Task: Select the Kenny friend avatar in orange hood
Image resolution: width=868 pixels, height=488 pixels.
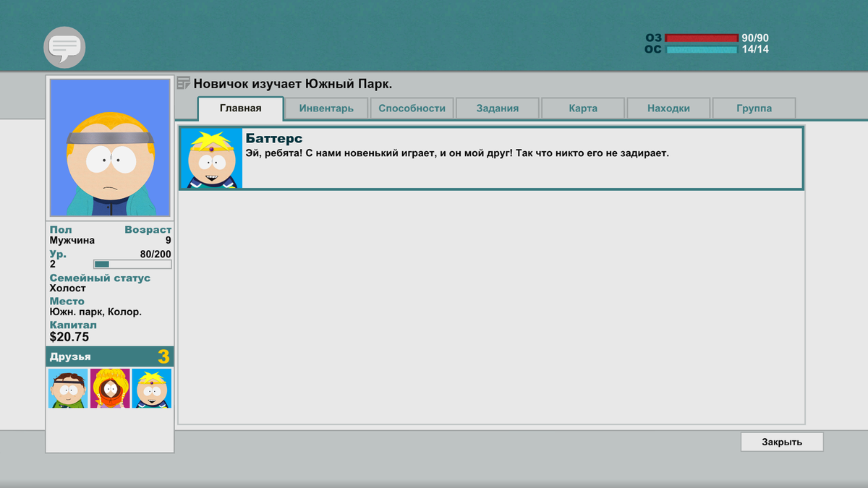Action: (x=110, y=388)
